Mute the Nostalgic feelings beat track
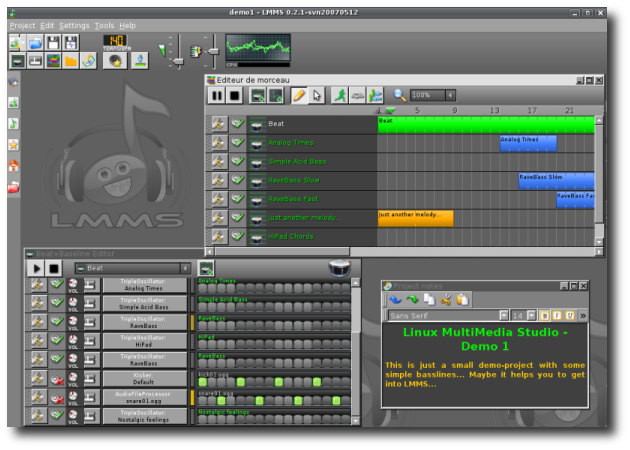 coord(57,415)
